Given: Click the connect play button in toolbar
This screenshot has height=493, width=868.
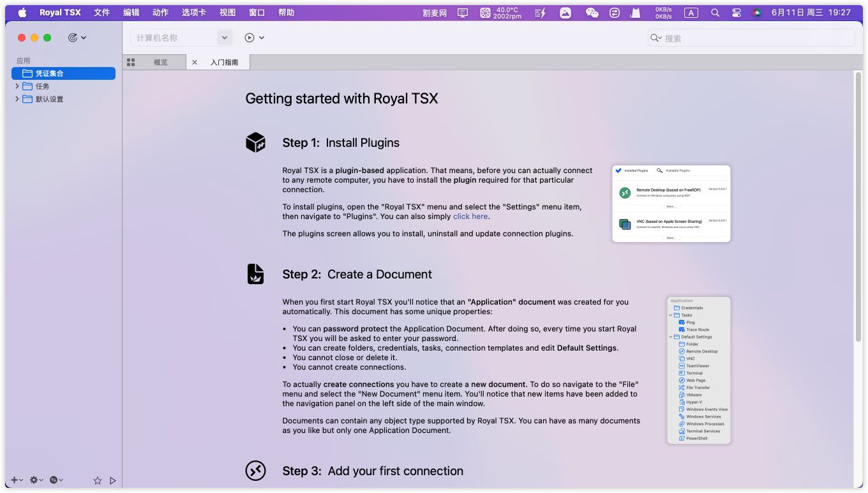Looking at the screenshot, I should click(250, 38).
